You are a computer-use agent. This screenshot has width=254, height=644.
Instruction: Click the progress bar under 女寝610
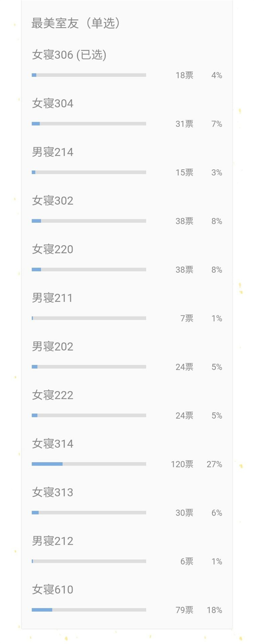pos(89,610)
